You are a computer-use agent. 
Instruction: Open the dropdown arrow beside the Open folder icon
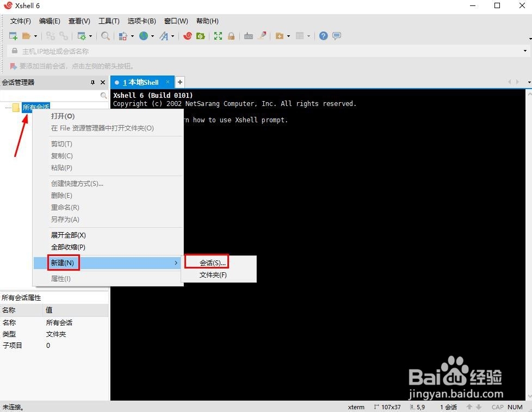(x=35, y=36)
